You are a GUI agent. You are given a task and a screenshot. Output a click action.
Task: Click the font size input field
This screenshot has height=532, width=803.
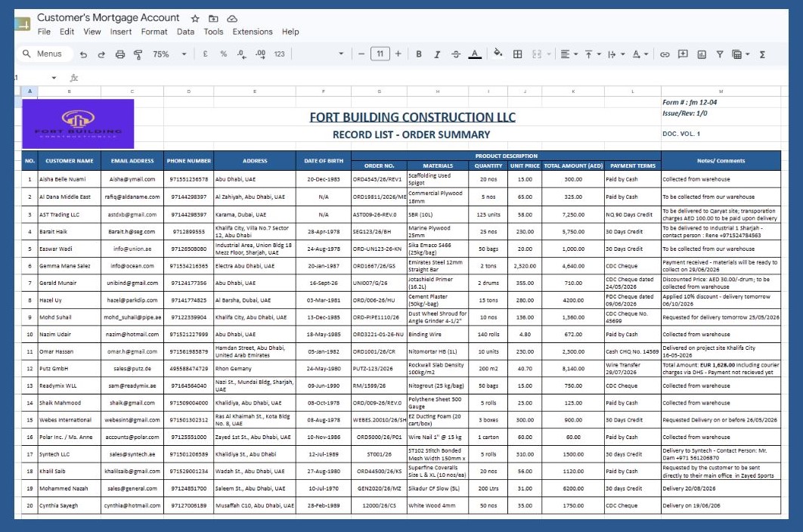pos(380,54)
